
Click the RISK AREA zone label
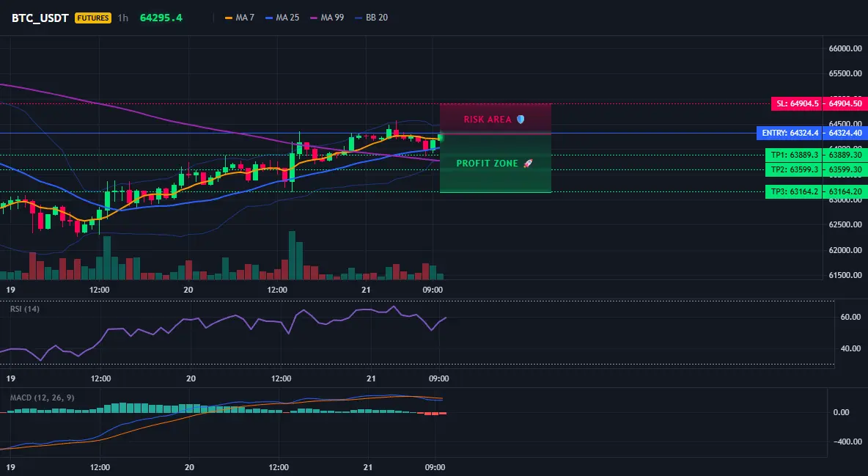tap(488, 119)
